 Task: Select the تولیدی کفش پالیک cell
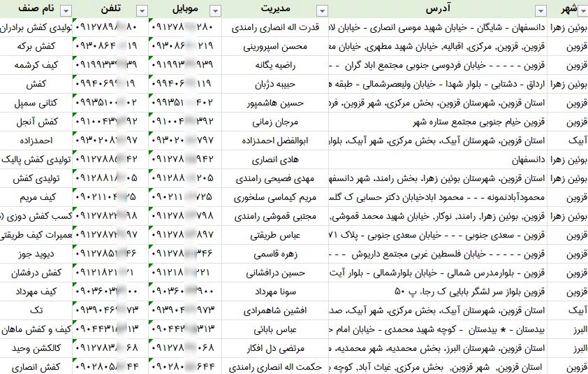click(x=36, y=159)
